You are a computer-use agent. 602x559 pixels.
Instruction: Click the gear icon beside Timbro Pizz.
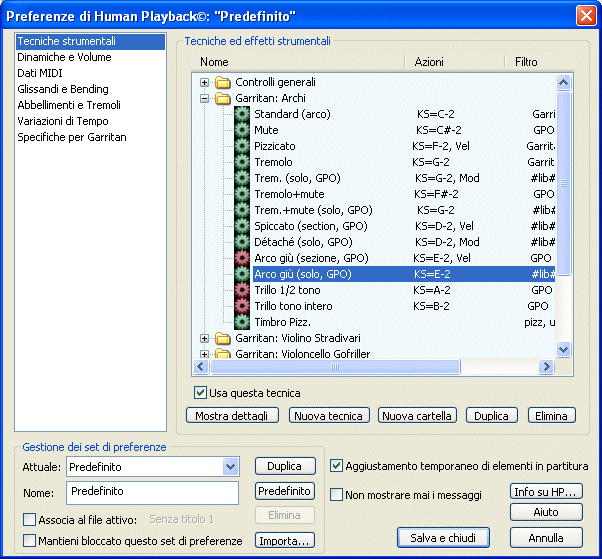pos(242,322)
